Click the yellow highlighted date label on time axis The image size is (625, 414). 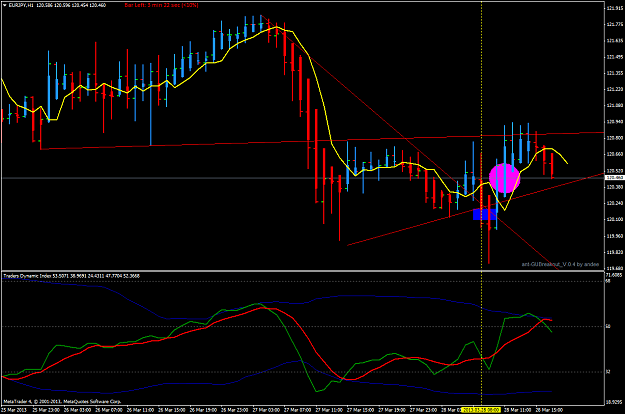click(481, 410)
